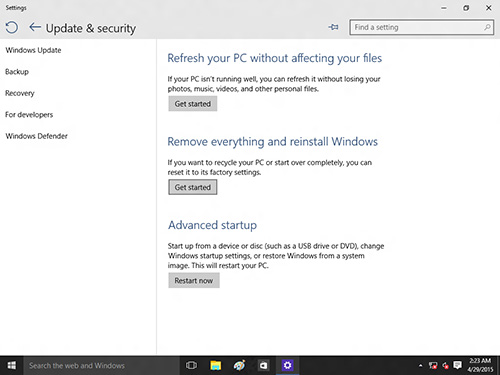
Task: Open the Windows Defender section
Action: pos(36,136)
